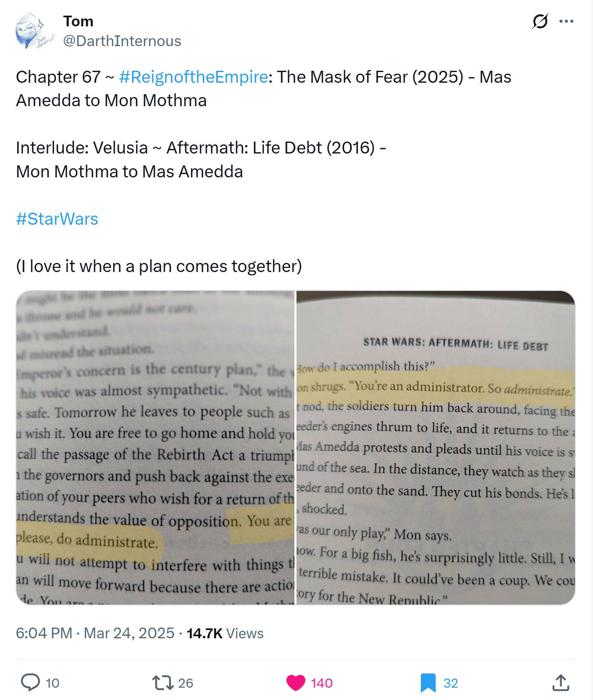
Task: Unlike the post with heart icon
Action: [x=296, y=683]
